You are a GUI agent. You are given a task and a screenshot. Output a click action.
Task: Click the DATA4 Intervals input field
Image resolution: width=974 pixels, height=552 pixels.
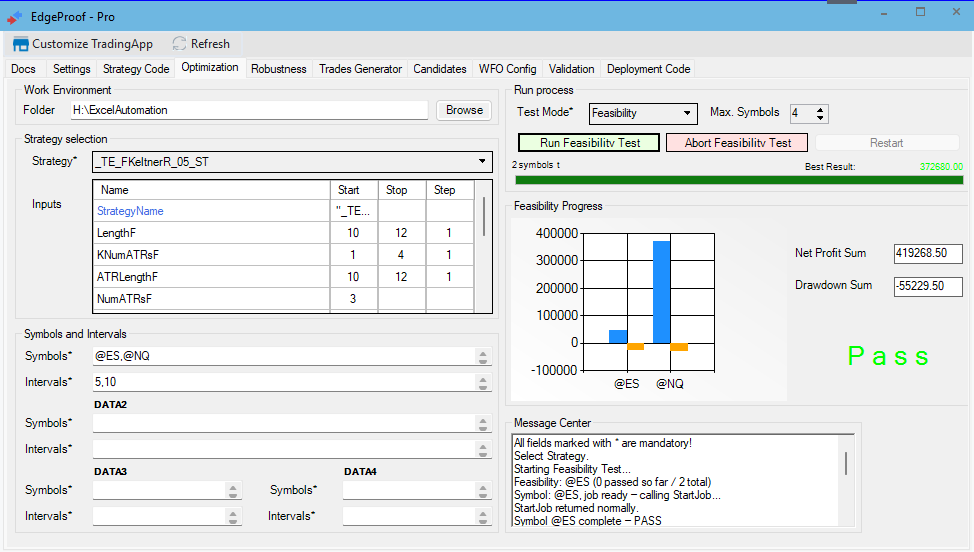pyautogui.click(x=409, y=516)
